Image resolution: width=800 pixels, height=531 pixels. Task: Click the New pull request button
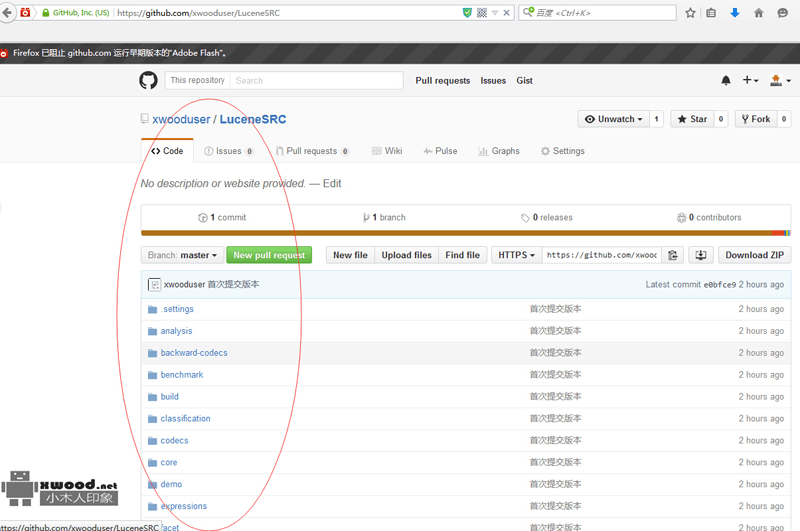[269, 255]
